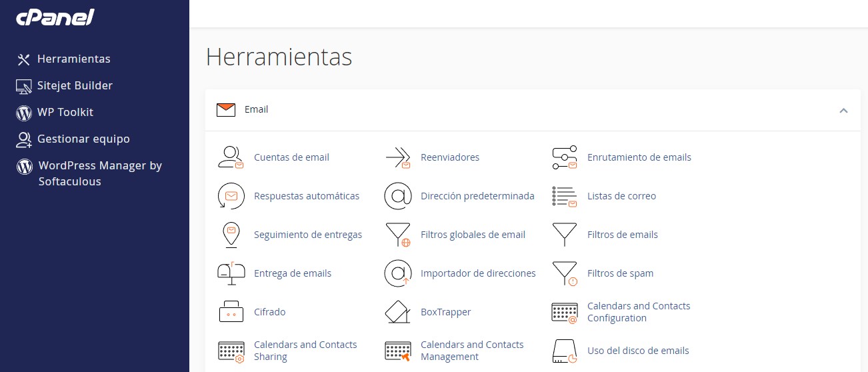868x372 pixels.
Task: Click the cPanel logo
Action: (x=55, y=17)
